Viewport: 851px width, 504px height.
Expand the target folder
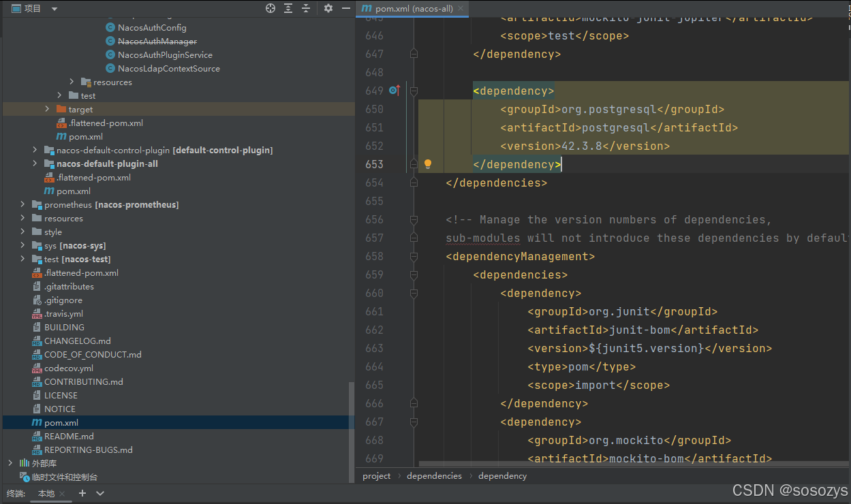(x=47, y=109)
